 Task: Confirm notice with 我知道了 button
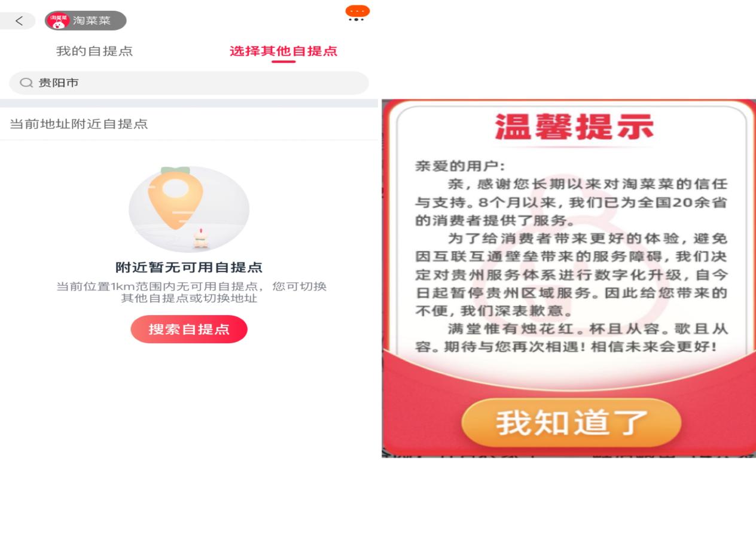click(571, 422)
